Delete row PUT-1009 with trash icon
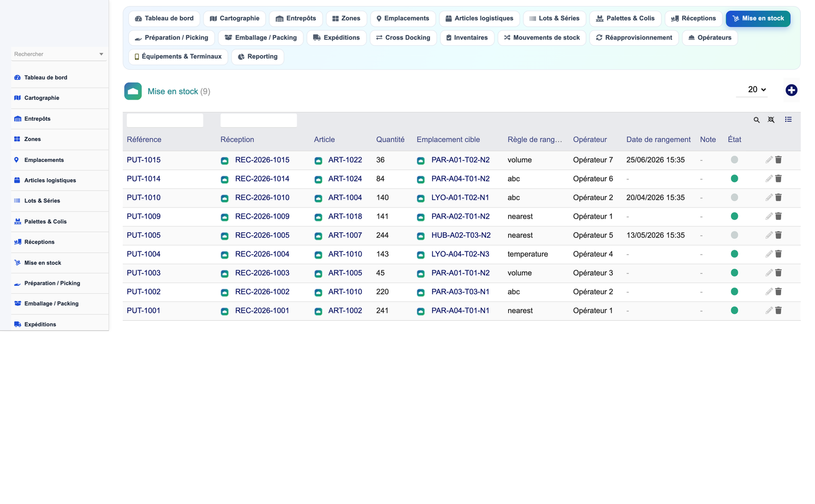The image size is (815, 504). (778, 216)
